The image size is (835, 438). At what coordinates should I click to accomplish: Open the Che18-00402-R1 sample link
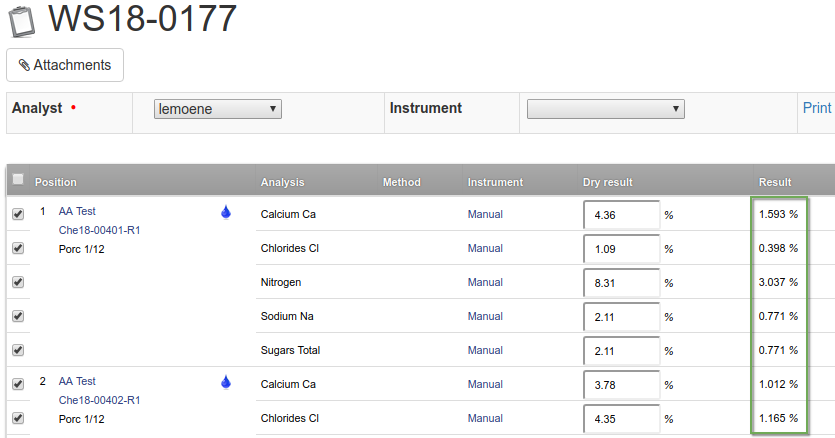point(99,400)
